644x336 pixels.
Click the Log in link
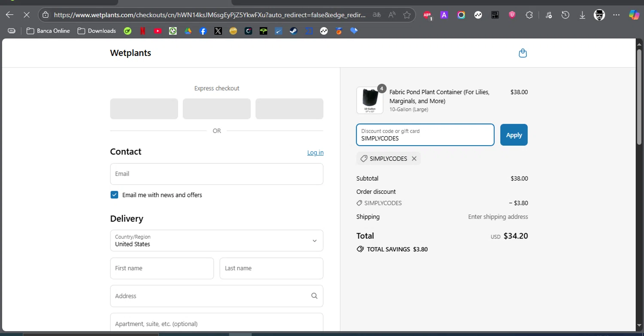[316, 153]
